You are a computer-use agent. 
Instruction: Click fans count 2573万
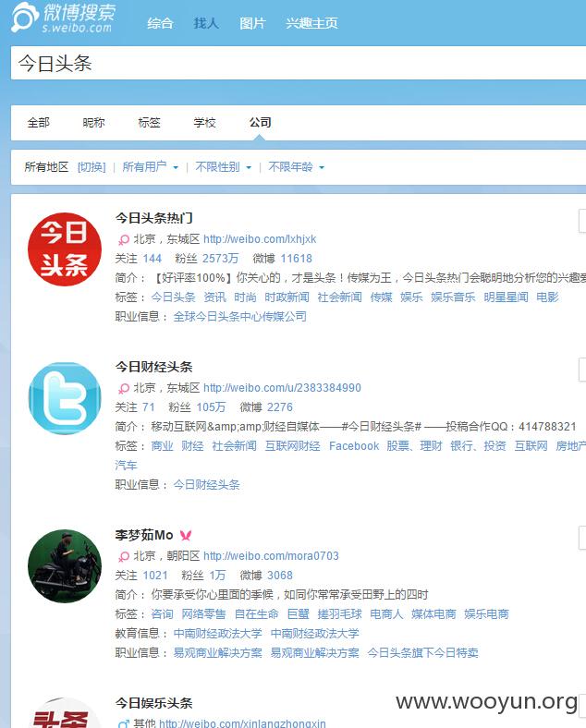tap(220, 259)
